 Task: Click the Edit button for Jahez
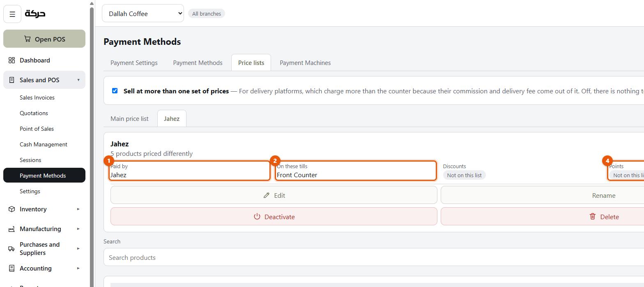tap(274, 195)
